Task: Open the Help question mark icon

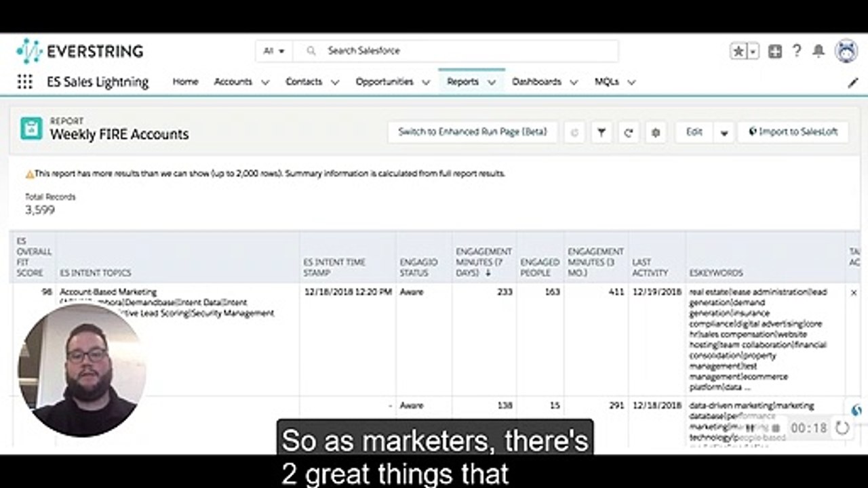Action: pyautogui.click(x=797, y=51)
